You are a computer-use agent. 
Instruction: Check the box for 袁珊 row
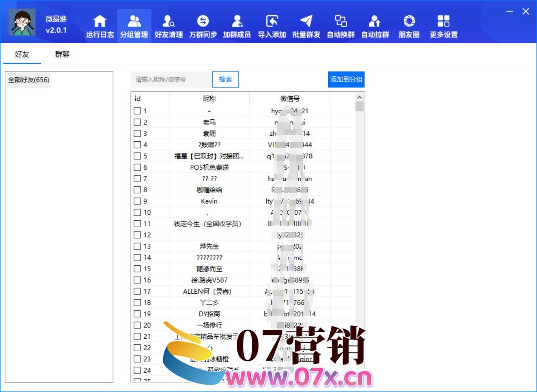pyautogui.click(x=137, y=134)
